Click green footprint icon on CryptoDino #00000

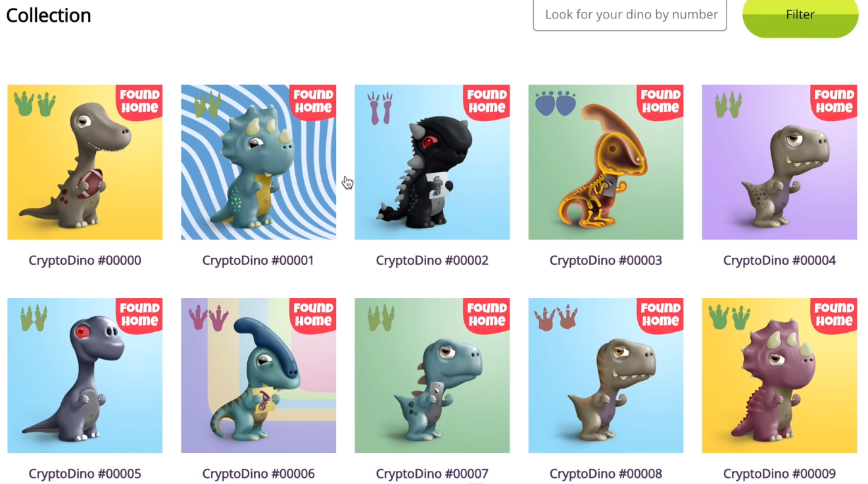click(36, 104)
